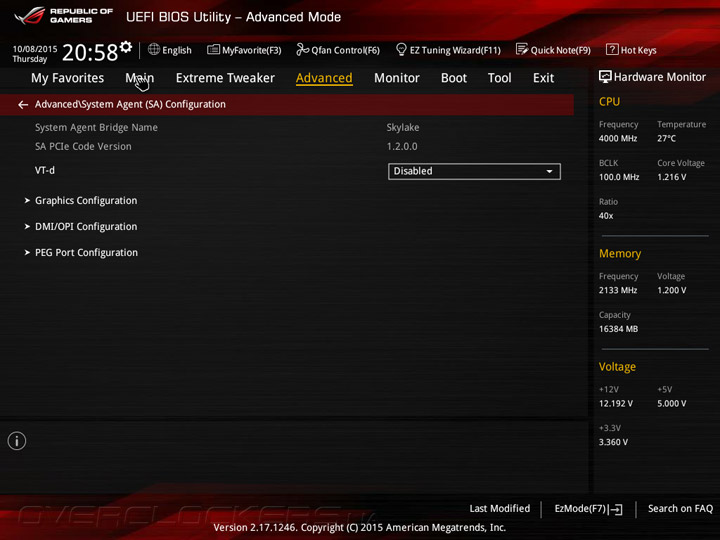Click the 1.2.0.0 version value

point(402,146)
